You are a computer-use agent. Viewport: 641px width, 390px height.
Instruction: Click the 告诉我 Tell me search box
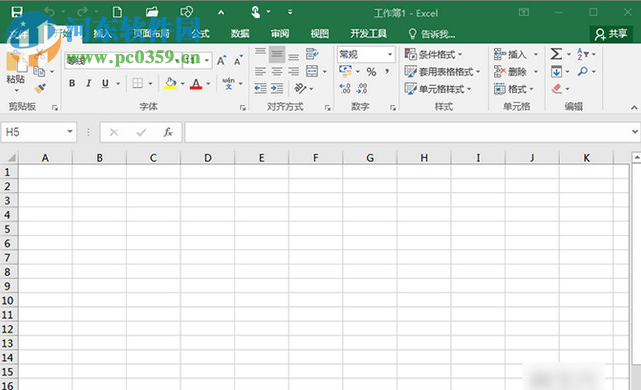(432, 34)
